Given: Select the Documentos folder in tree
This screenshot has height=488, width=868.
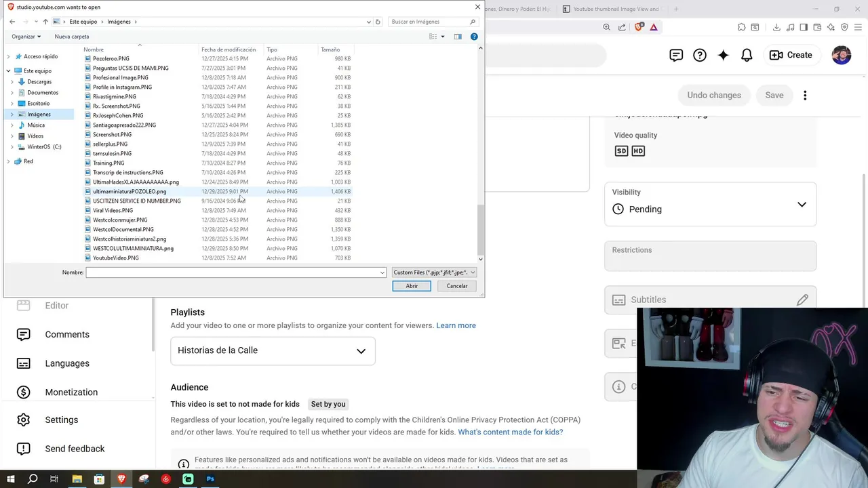Looking at the screenshot, I should [x=43, y=92].
